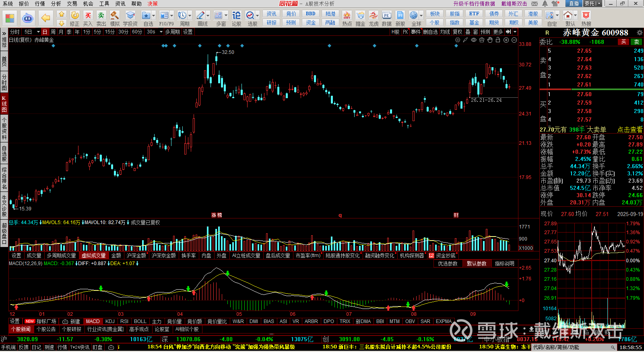Click the stock code search input field

coord(572,347)
